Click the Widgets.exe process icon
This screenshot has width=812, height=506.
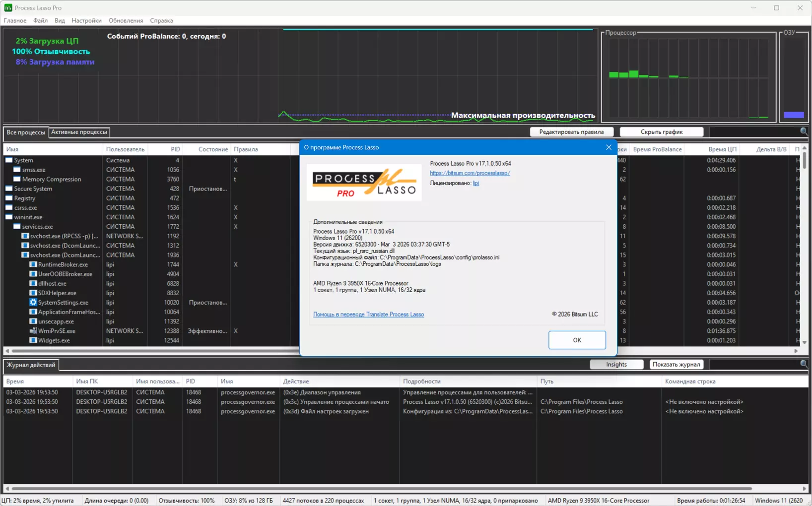pyautogui.click(x=33, y=340)
